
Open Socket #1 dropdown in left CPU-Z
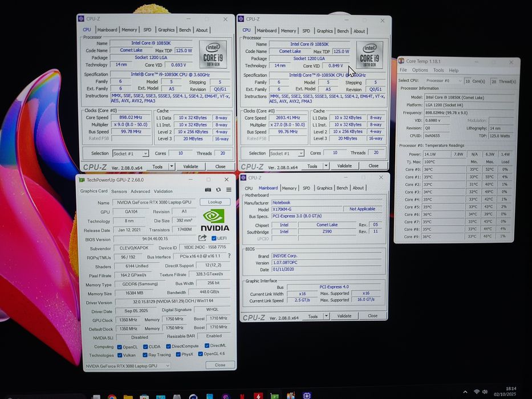click(131, 153)
